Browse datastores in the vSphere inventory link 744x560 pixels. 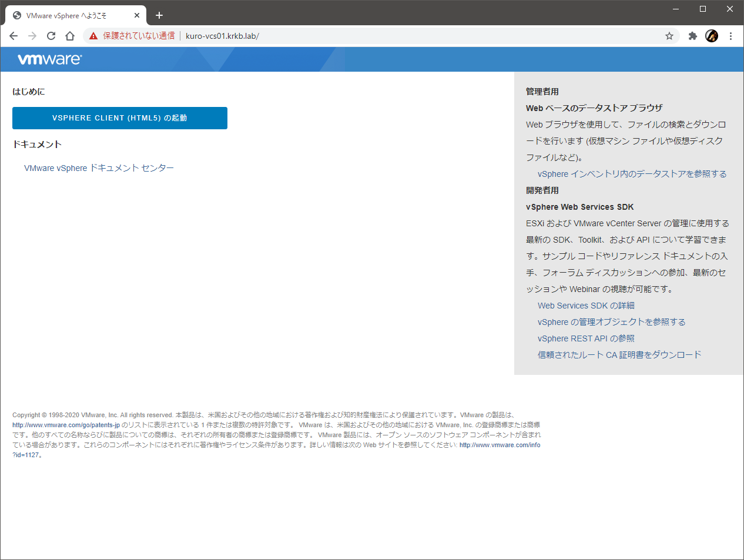pyautogui.click(x=632, y=174)
